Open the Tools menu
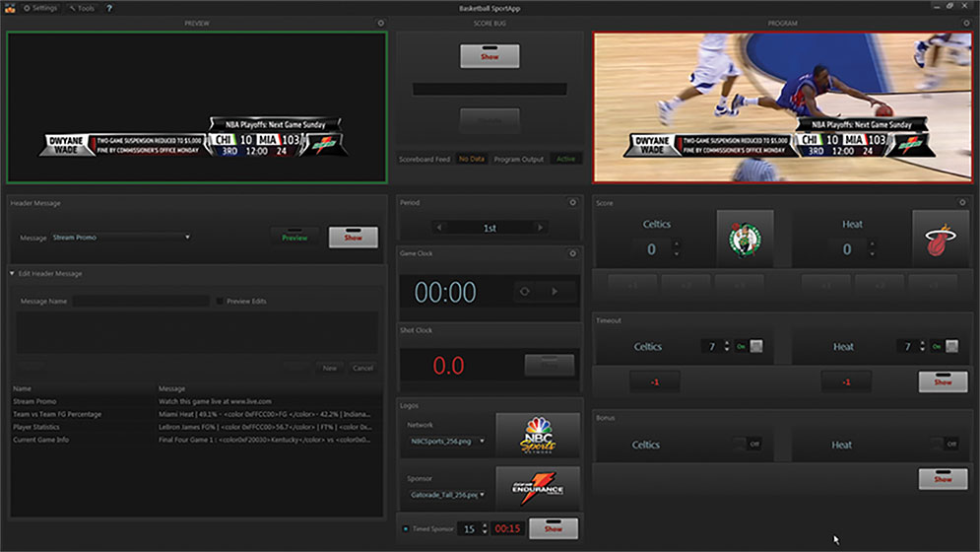 pyautogui.click(x=82, y=8)
